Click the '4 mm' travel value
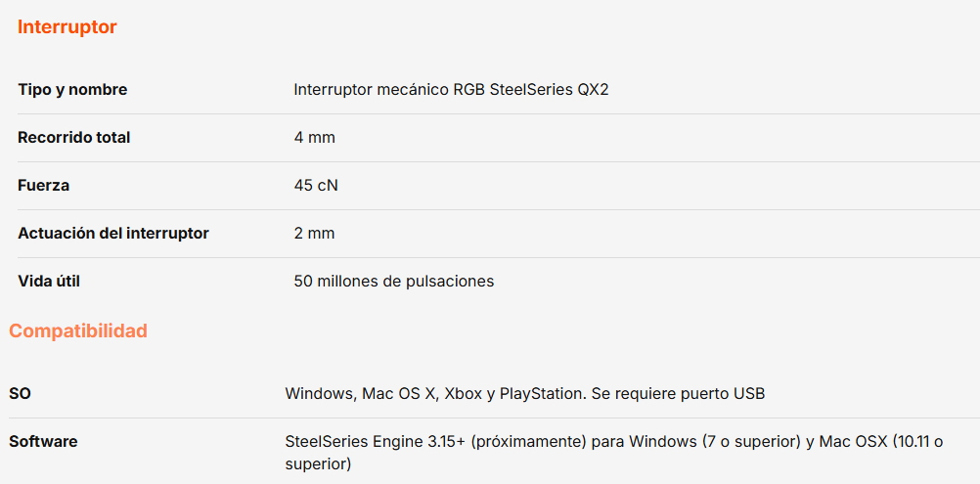This screenshot has height=484, width=980. point(314,138)
